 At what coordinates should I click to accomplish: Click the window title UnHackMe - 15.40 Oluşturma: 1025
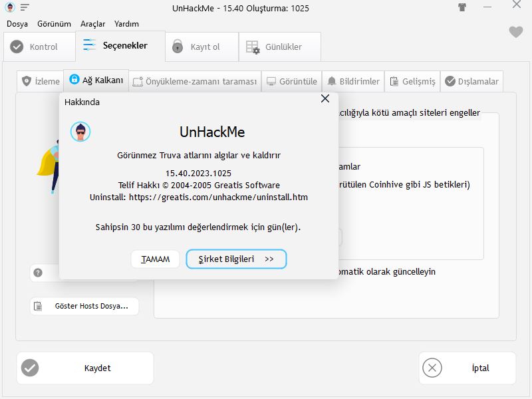241,8
